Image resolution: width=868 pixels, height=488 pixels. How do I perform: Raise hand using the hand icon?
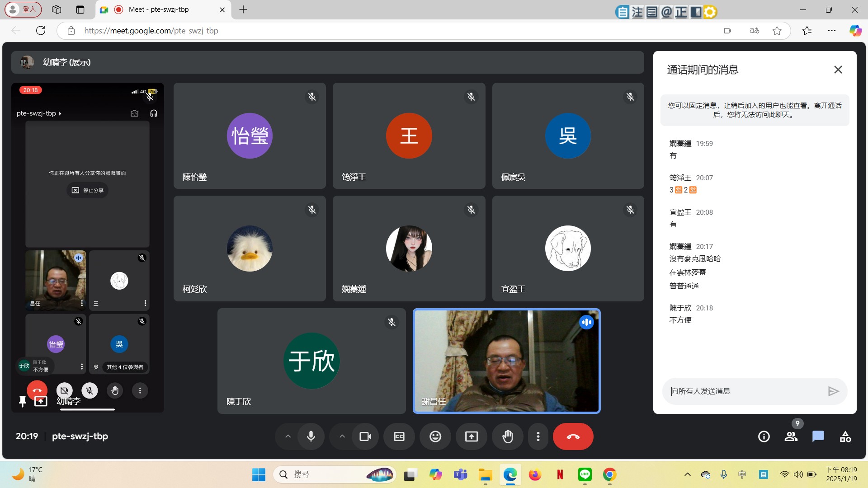(x=508, y=436)
